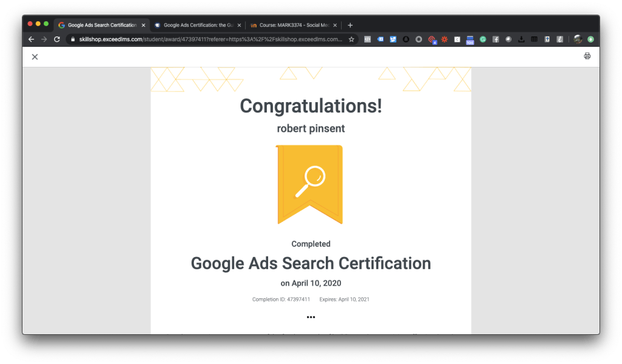Switch to the Course MARK3374 tab
Screen dimensions: 622x364
point(291,25)
